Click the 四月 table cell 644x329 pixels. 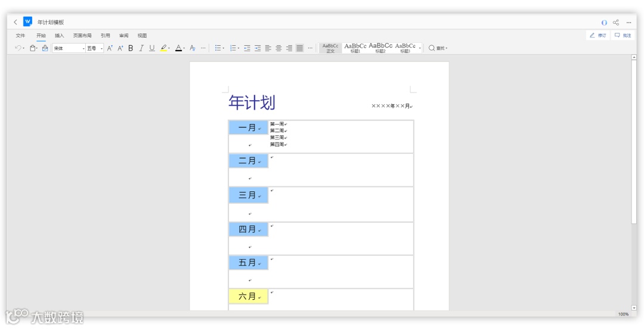click(248, 229)
